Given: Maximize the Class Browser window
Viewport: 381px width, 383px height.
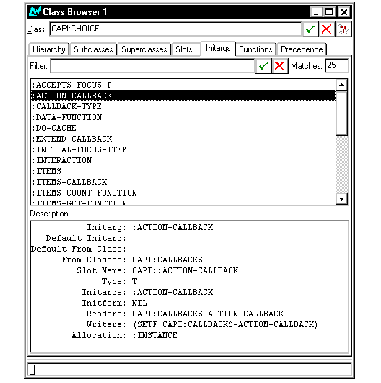Looking at the screenshot, I should pyautogui.click(x=329, y=12).
